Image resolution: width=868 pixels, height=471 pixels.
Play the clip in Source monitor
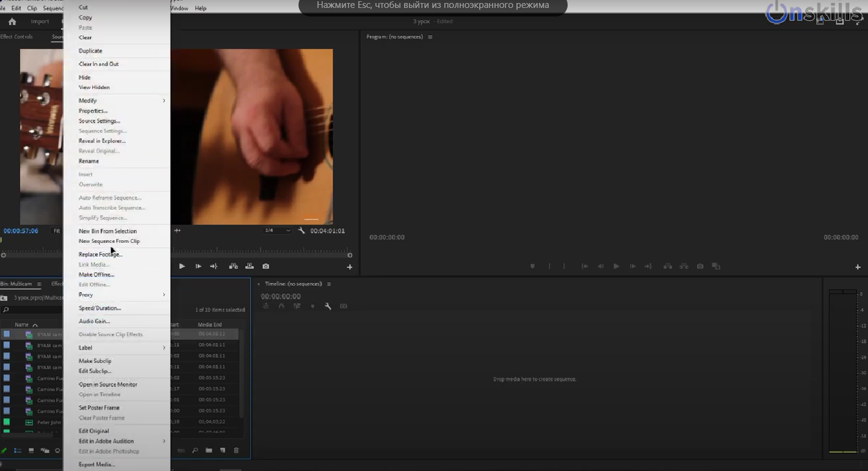click(x=182, y=266)
